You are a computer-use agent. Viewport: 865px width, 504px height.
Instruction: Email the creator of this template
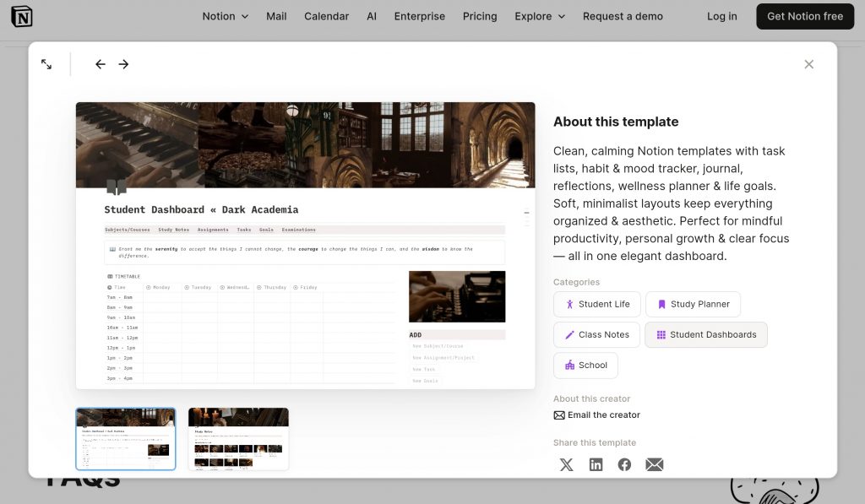pos(597,415)
